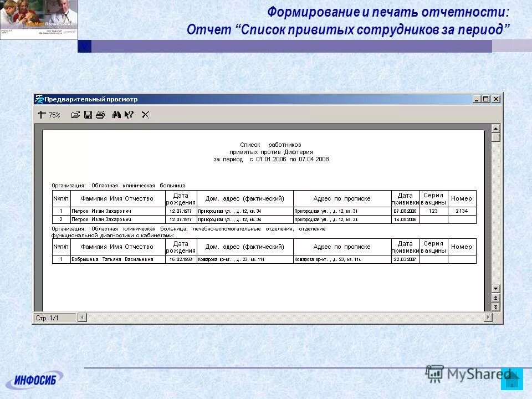532x399 pixels.
Task: Click the Стр. 1/1 page indicator
Action: [x=54, y=318]
